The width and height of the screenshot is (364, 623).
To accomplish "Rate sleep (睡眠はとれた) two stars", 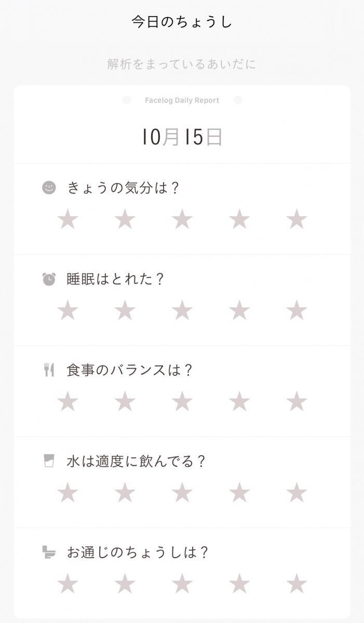I will point(125,311).
